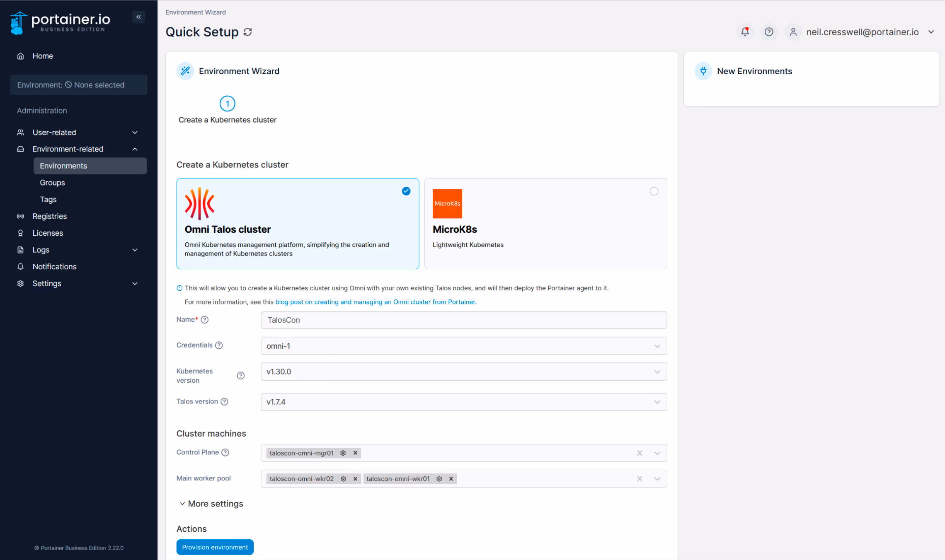Click the neil.cresswell@portainer.io account name

click(862, 32)
